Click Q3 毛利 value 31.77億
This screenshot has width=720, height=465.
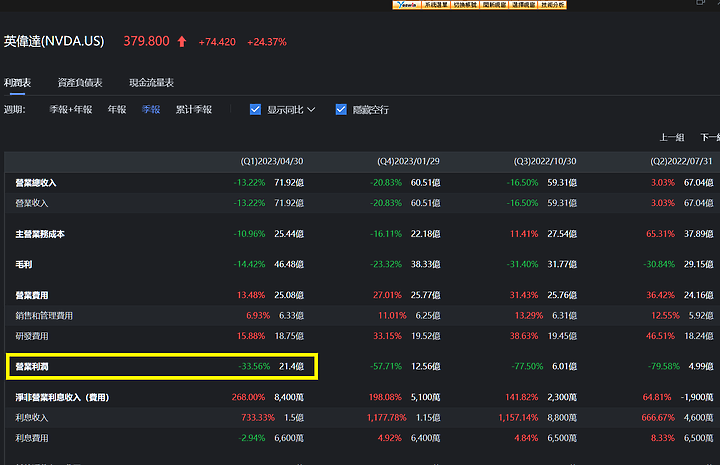coord(562,264)
